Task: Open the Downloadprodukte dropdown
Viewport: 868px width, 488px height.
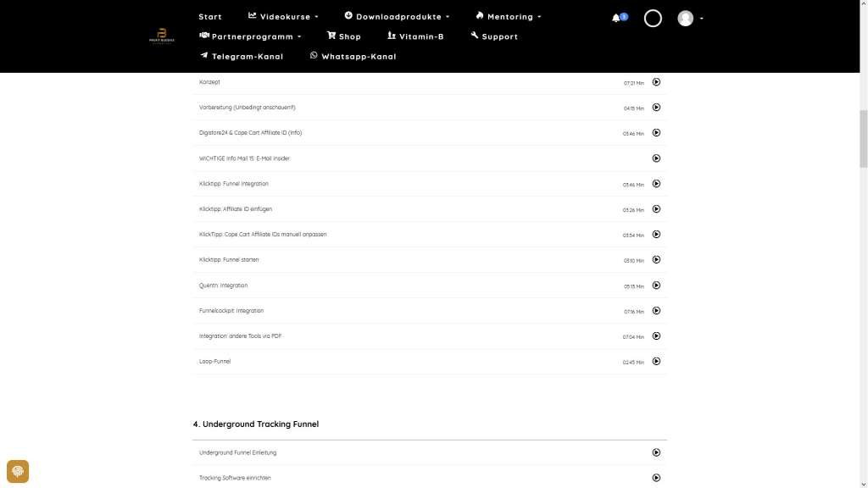Action: click(398, 17)
